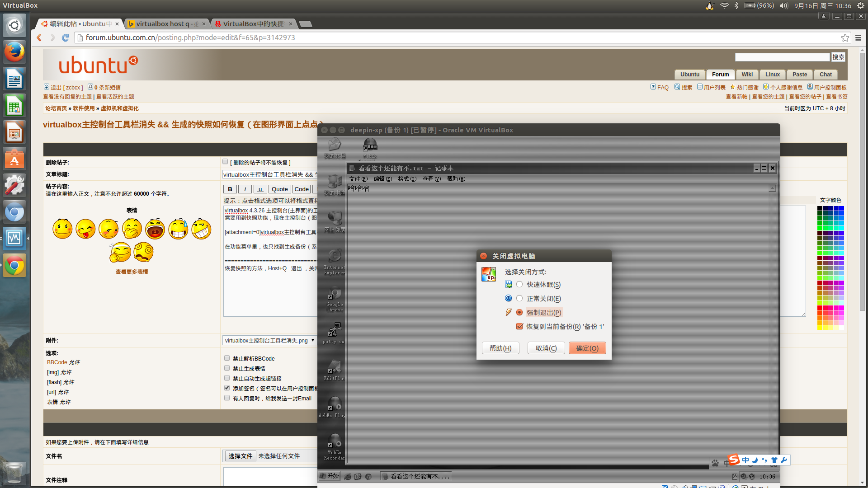This screenshot has height=488, width=868.
Task: Click the 选择文件 upload button
Action: click(240, 456)
